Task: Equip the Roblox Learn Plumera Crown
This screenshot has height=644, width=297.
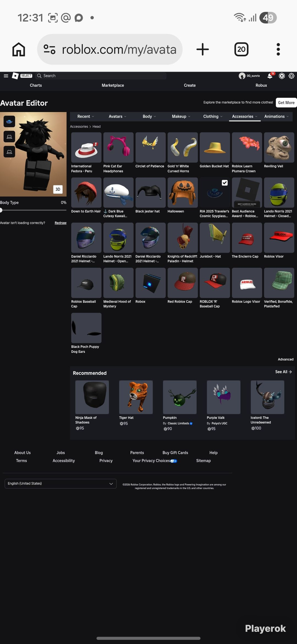Action: 247,147
